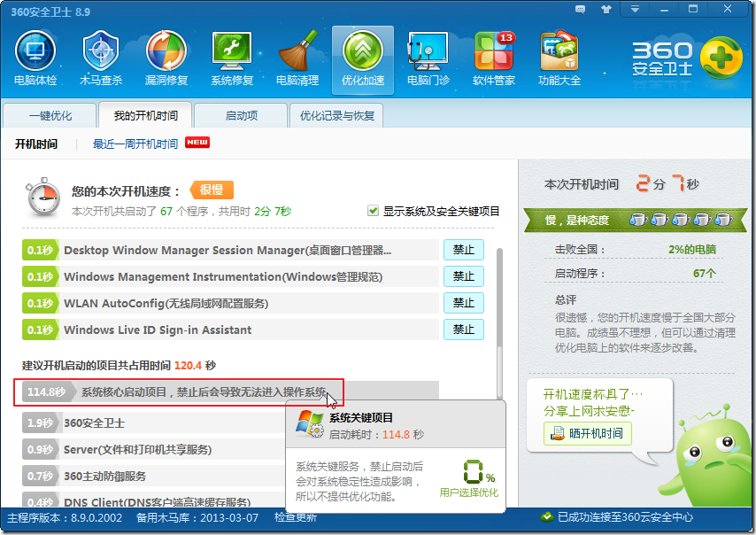The image size is (756, 535).
Task: Click 用户选择优化 percentage text
Action: (x=468, y=492)
